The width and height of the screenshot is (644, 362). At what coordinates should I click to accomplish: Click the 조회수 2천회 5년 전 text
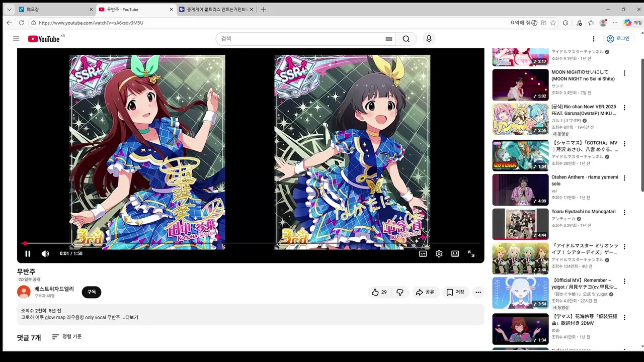pos(41,311)
